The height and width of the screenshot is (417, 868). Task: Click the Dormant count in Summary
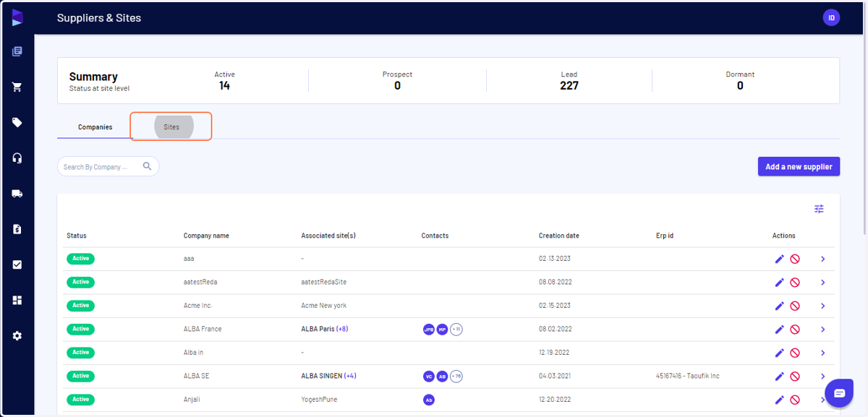click(x=740, y=85)
